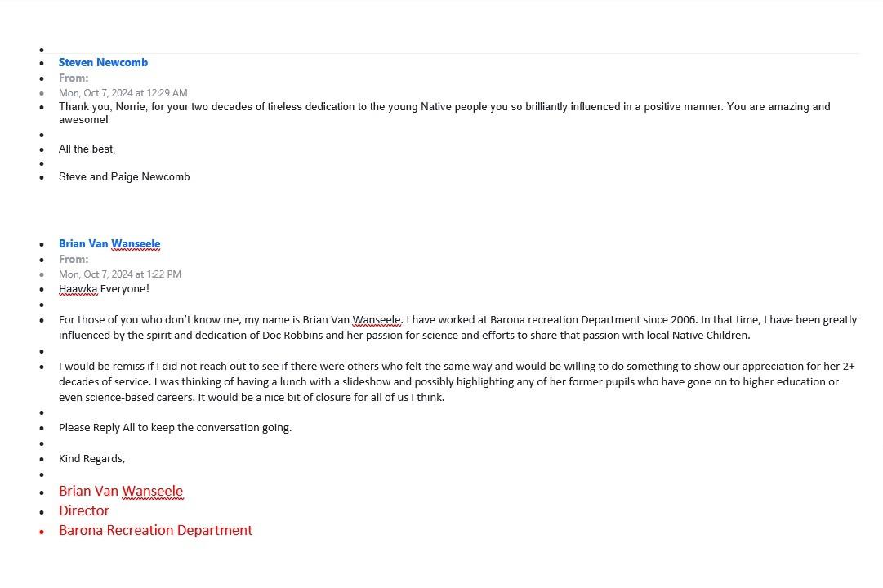Click the 'For those of you' paragraph
The image size is (883, 588).
457,327
